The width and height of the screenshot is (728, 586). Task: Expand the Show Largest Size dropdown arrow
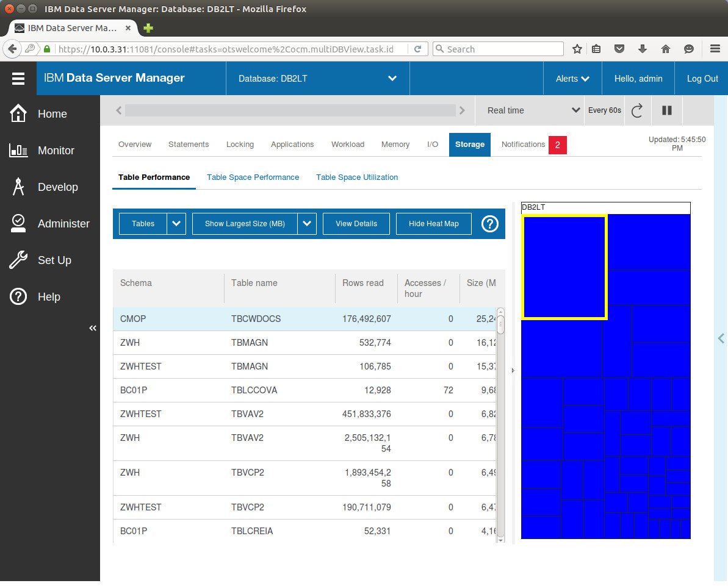pos(307,224)
